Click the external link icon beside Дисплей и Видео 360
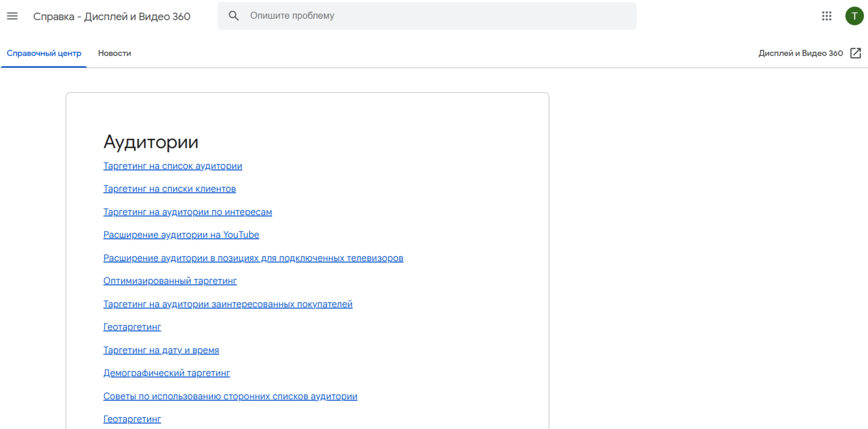 [x=856, y=53]
